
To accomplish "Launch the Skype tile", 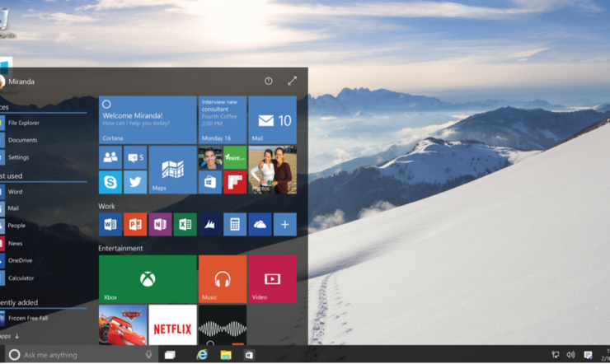I will click(x=110, y=182).
